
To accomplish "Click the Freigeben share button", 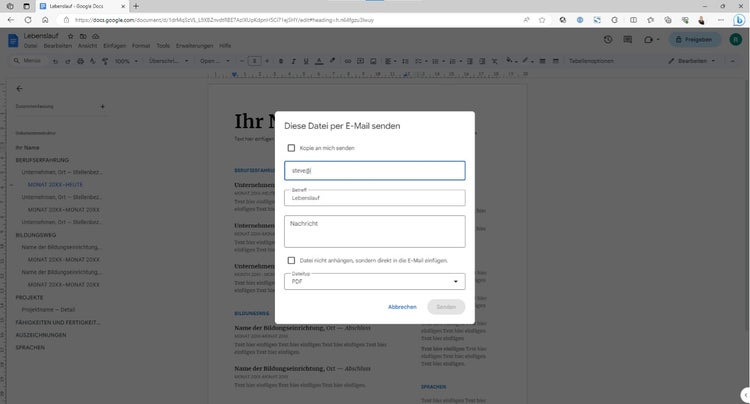I will (695, 40).
